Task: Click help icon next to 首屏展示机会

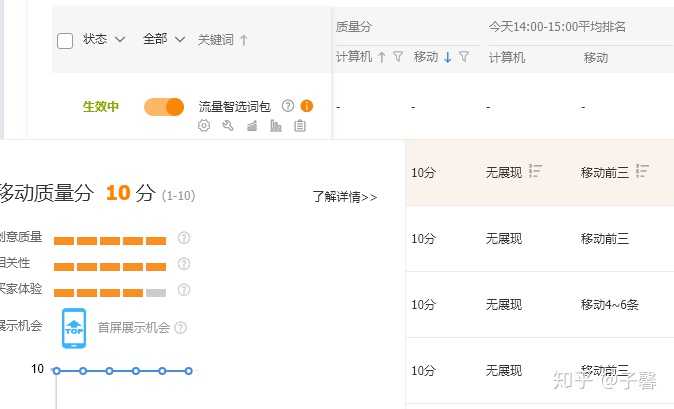Action: point(181,327)
